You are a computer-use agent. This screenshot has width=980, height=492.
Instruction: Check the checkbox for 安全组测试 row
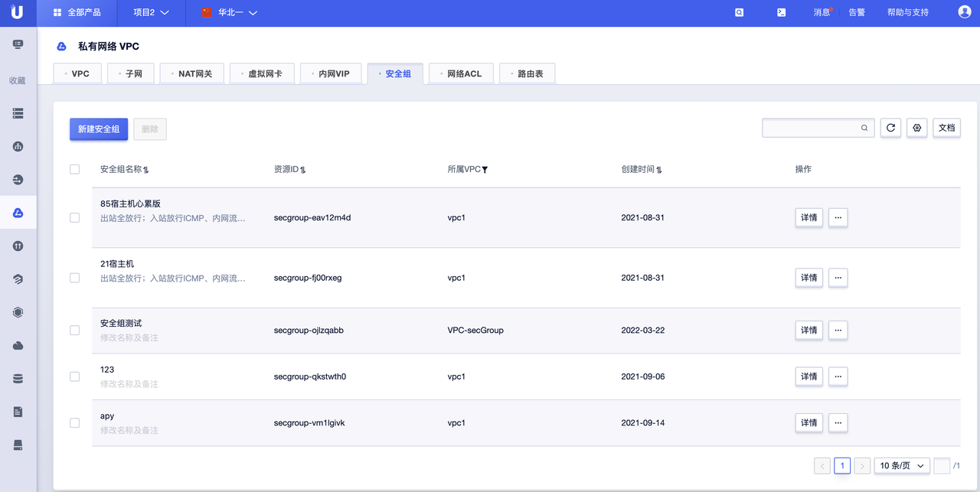pos(74,330)
